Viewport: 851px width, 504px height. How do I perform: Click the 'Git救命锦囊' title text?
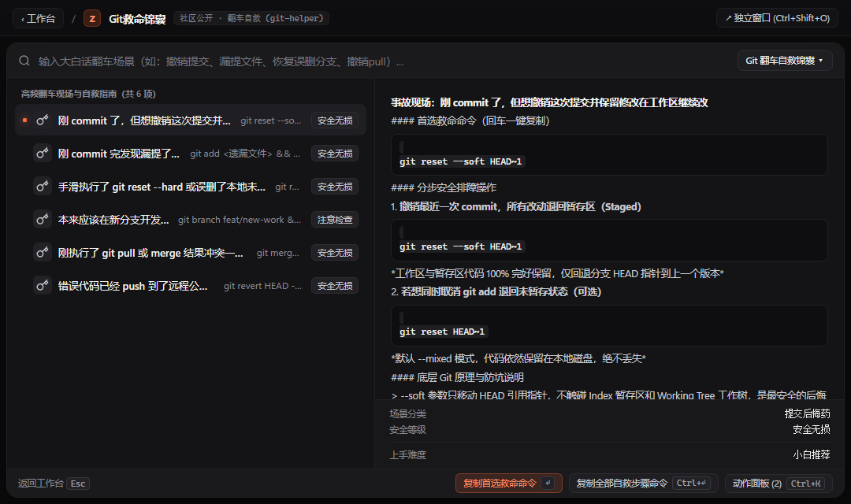tap(137, 19)
